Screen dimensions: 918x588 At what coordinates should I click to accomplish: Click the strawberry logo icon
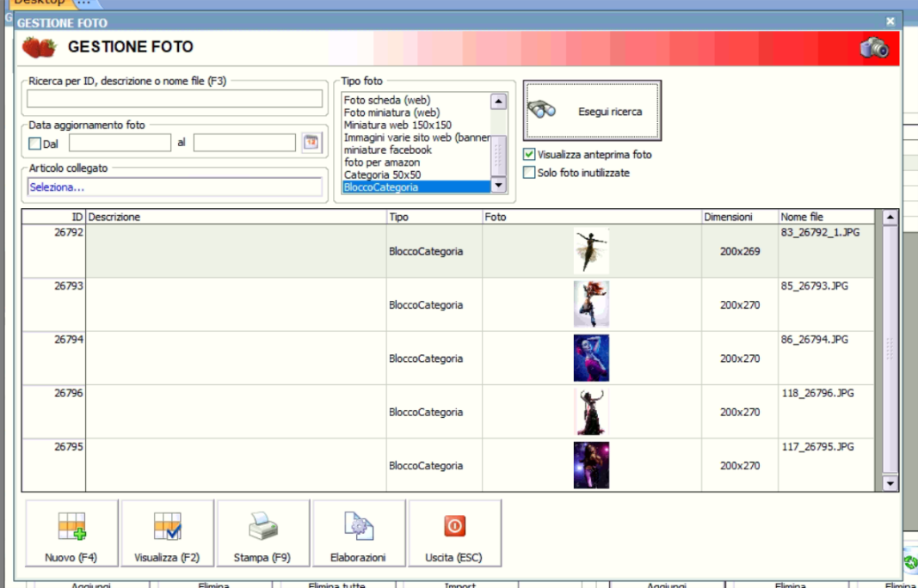(40, 47)
